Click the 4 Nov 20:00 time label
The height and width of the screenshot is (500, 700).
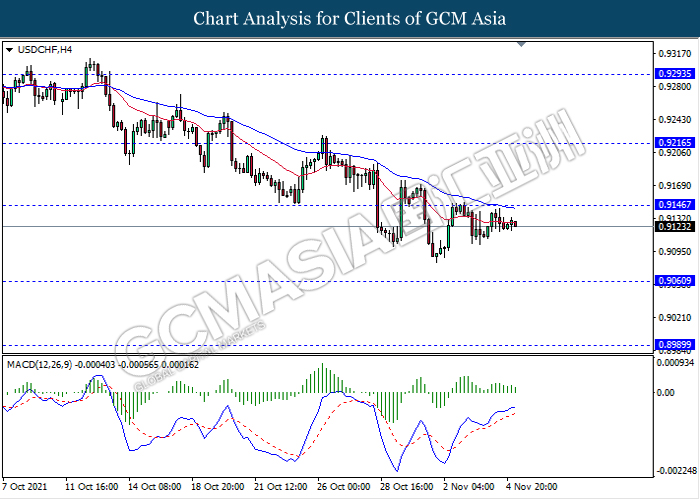532,486
